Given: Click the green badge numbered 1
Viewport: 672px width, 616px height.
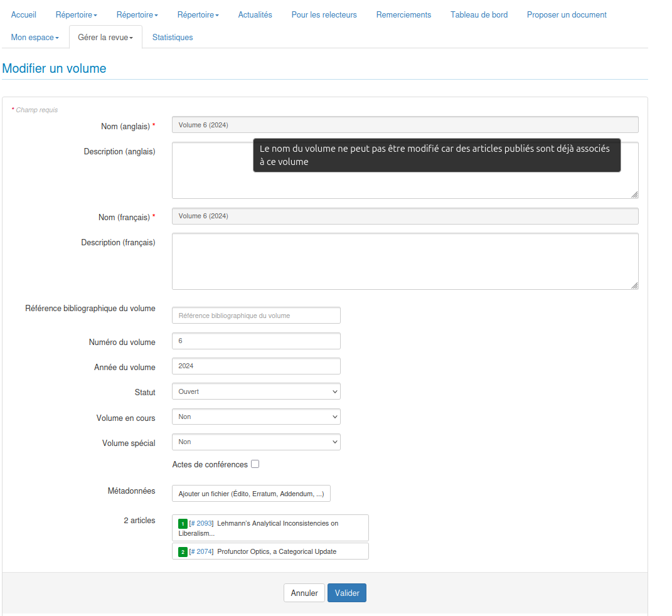Looking at the screenshot, I should [x=183, y=524].
